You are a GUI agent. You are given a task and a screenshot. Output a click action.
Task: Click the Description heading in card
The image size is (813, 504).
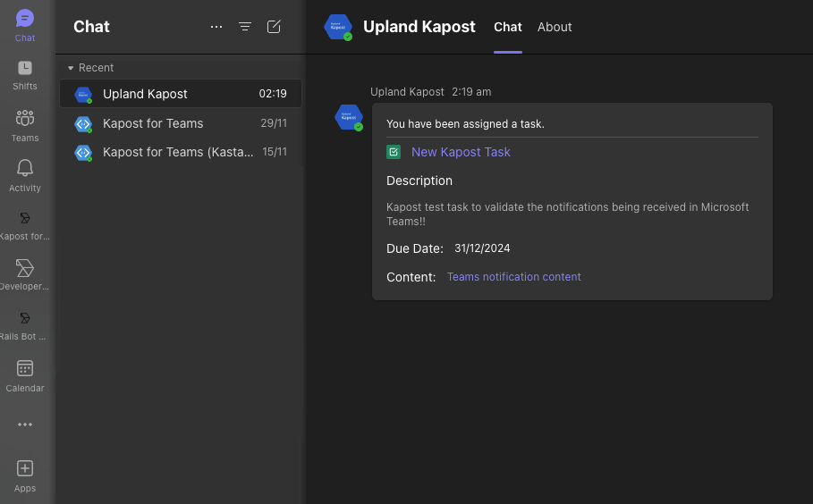coord(419,181)
